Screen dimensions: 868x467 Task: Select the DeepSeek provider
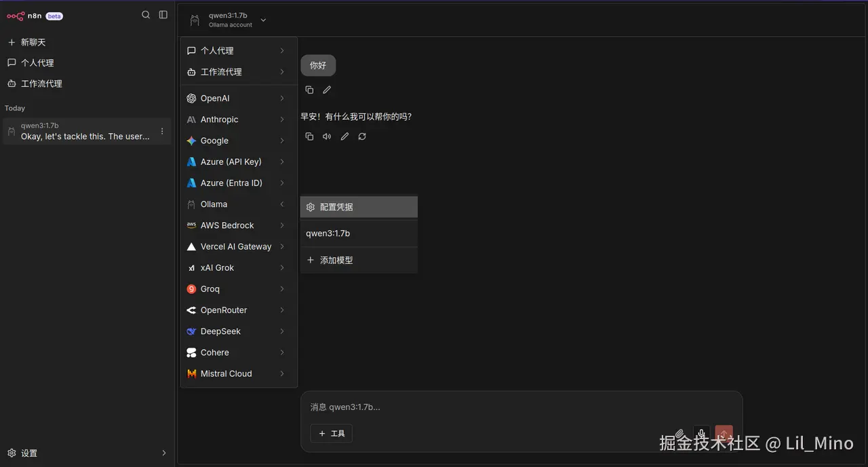(x=239, y=331)
